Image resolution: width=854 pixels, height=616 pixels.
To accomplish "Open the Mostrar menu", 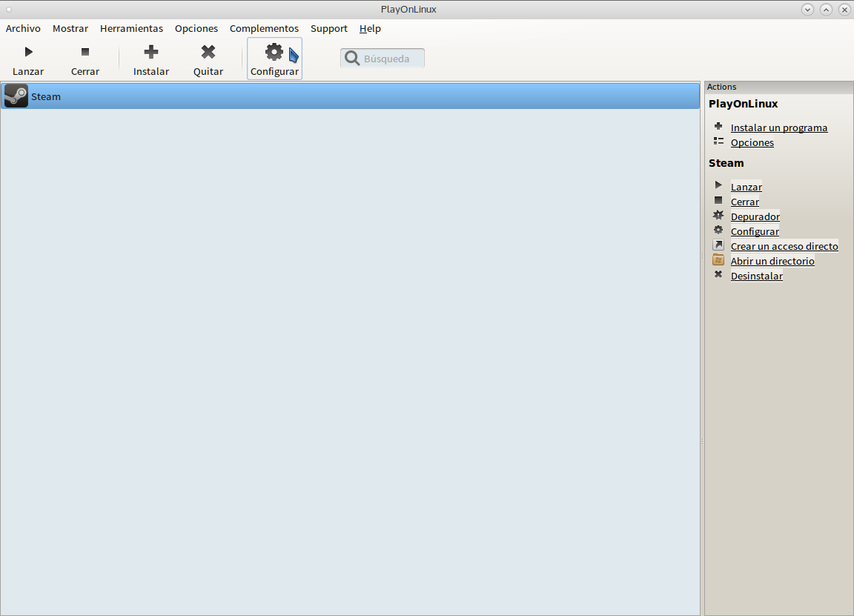I will [x=70, y=28].
